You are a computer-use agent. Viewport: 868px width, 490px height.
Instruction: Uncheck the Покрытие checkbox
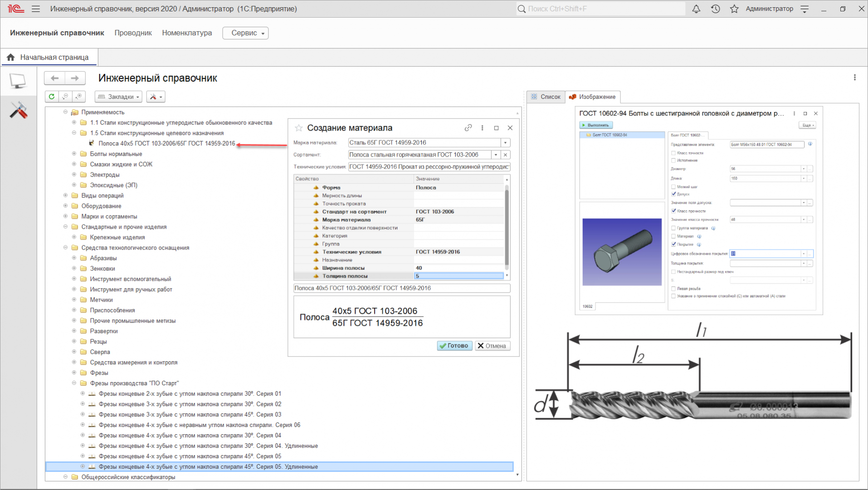[673, 245]
